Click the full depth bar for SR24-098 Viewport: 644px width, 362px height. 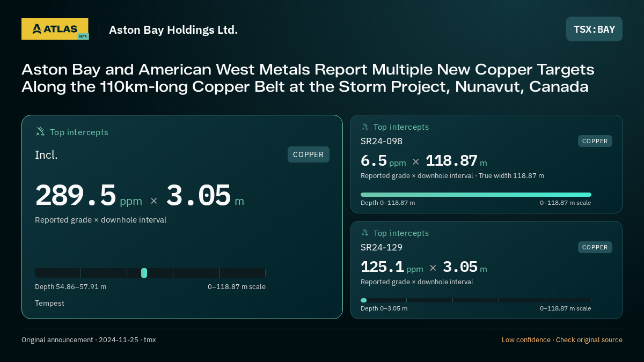click(476, 195)
